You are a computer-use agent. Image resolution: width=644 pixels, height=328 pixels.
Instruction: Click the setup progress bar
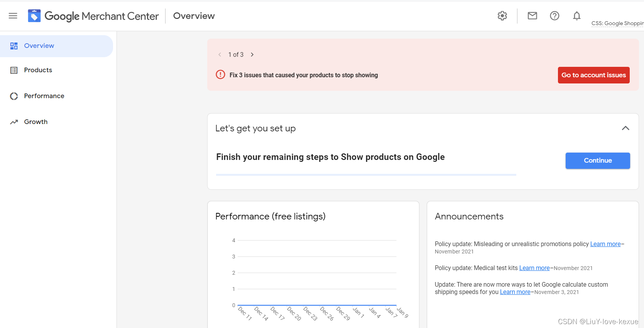point(366,175)
